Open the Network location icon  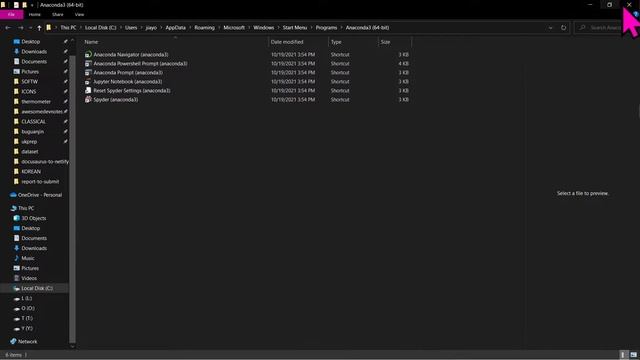tap(13, 341)
